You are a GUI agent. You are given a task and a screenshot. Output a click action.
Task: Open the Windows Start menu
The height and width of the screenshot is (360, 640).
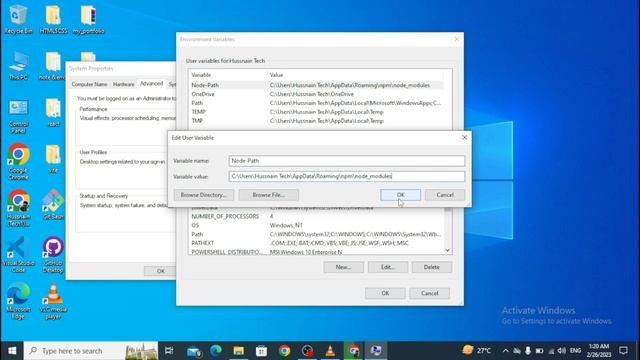(12, 351)
